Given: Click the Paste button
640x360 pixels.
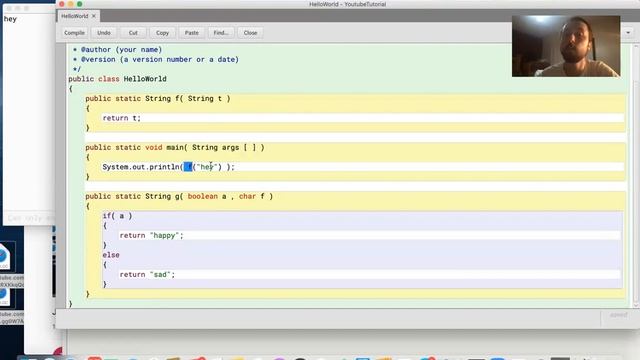Looking at the screenshot, I should click(192, 33).
